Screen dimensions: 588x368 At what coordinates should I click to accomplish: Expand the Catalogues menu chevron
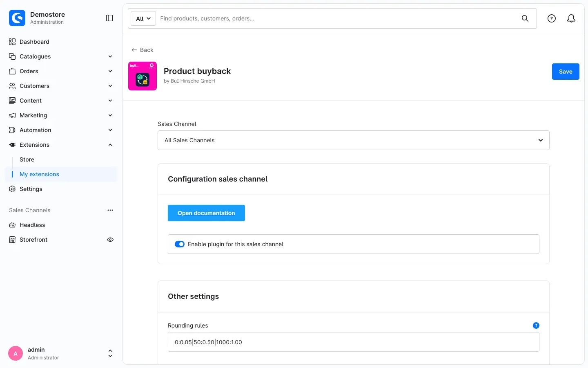[110, 56]
